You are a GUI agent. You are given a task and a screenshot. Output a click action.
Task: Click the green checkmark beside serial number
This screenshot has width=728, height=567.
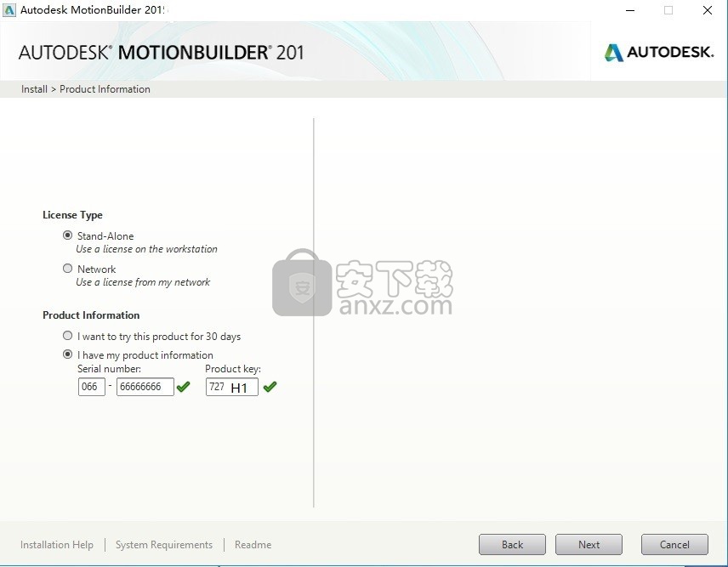[x=184, y=386]
